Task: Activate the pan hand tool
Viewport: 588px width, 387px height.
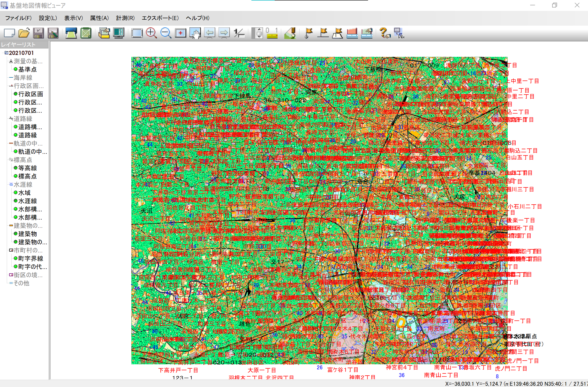Action: (x=195, y=33)
